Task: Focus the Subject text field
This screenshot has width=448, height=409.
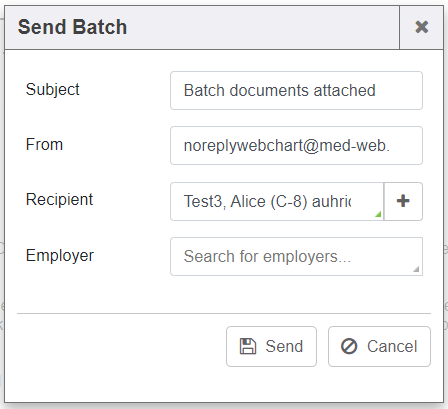Action: click(296, 90)
